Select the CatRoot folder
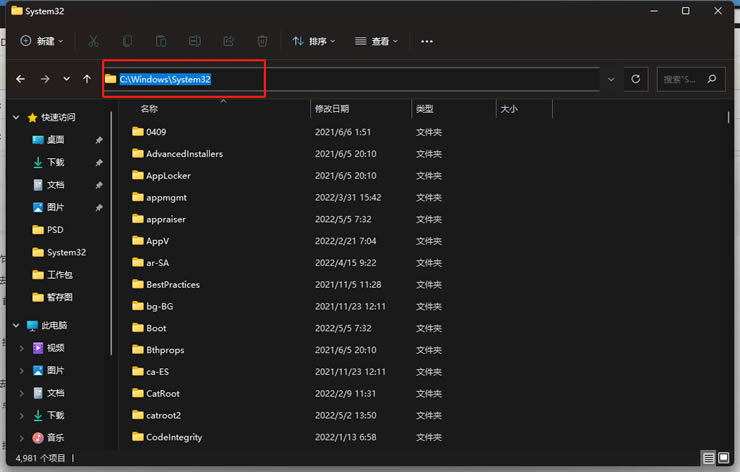Viewport: 740px width, 472px height. (156, 393)
